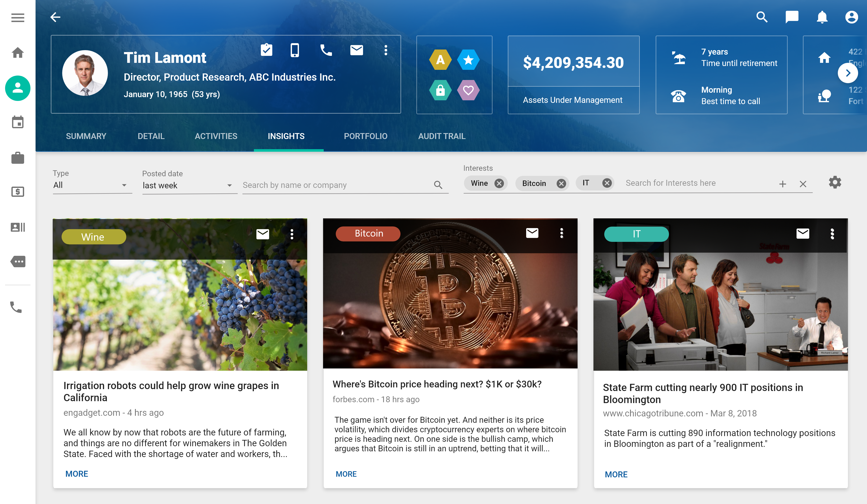The width and height of the screenshot is (867, 504).
Task: Click the envelope icon in Tim Lamont's header
Action: 356,50
